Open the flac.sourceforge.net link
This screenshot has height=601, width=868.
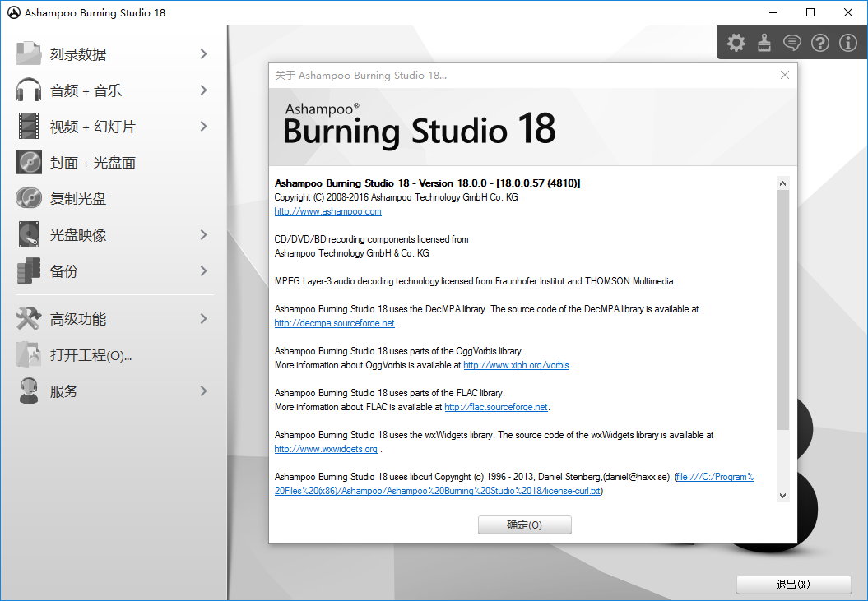tap(496, 407)
